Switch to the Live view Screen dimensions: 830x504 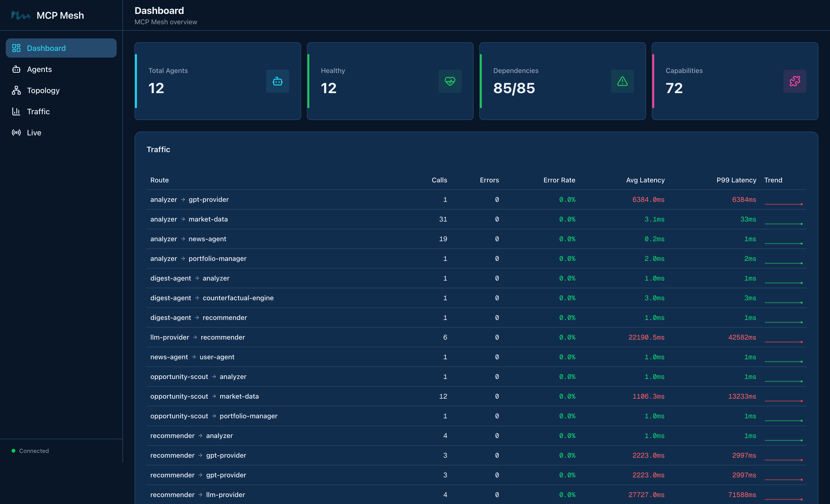point(34,132)
